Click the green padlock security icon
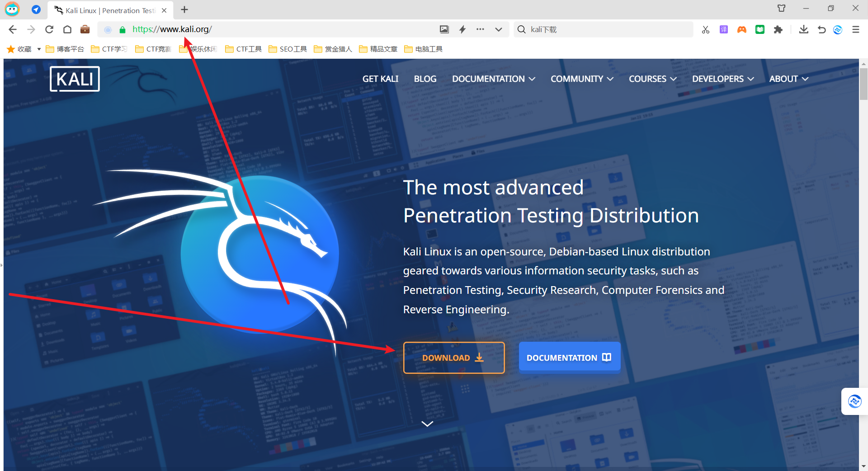The height and width of the screenshot is (471, 868). pyautogui.click(x=122, y=30)
